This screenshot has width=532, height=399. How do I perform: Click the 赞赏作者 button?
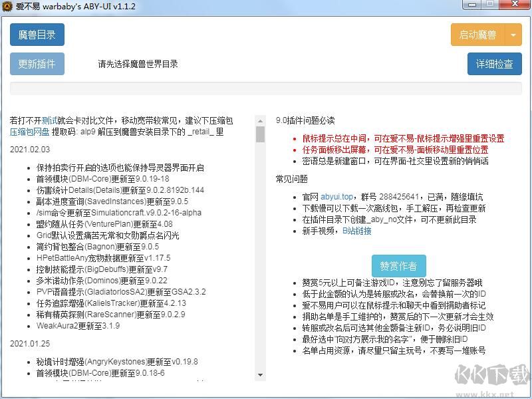pos(398,266)
